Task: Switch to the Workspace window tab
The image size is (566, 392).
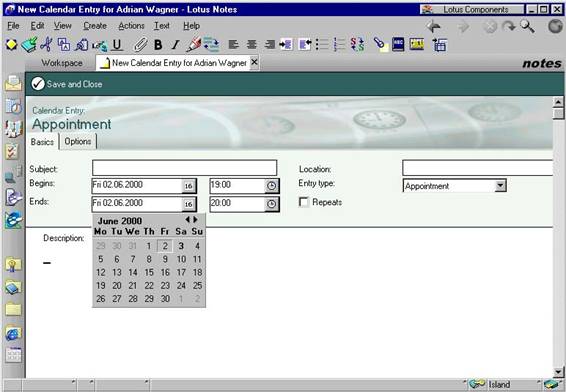Action: [62, 63]
